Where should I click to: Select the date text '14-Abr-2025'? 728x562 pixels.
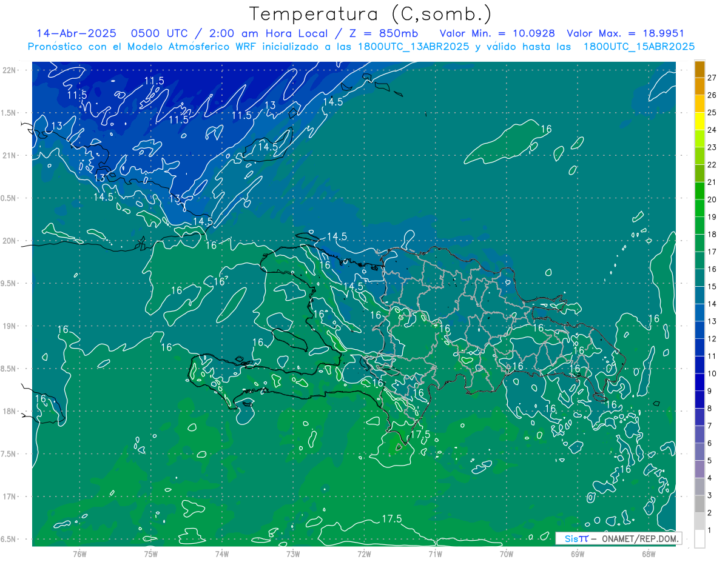75,33
